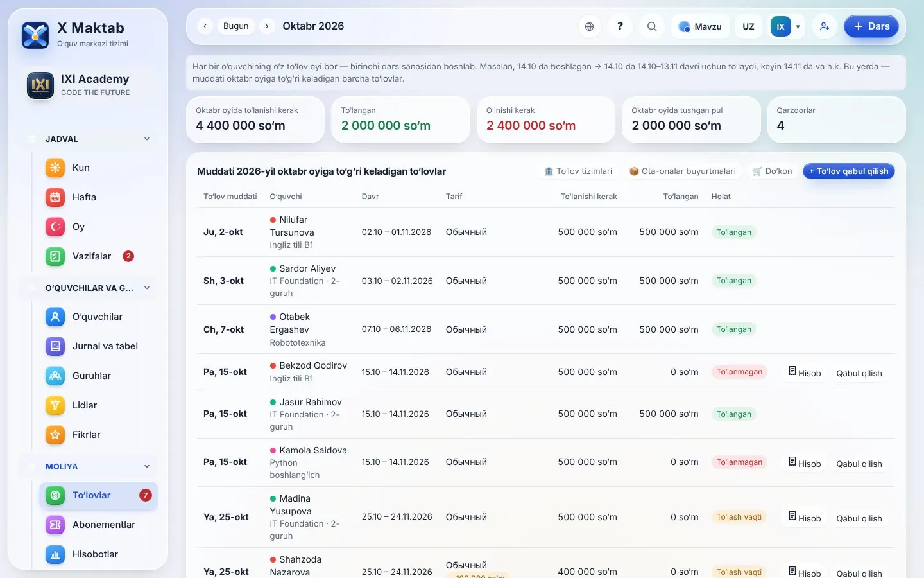Open the IX profile dropdown arrow

coord(798,27)
